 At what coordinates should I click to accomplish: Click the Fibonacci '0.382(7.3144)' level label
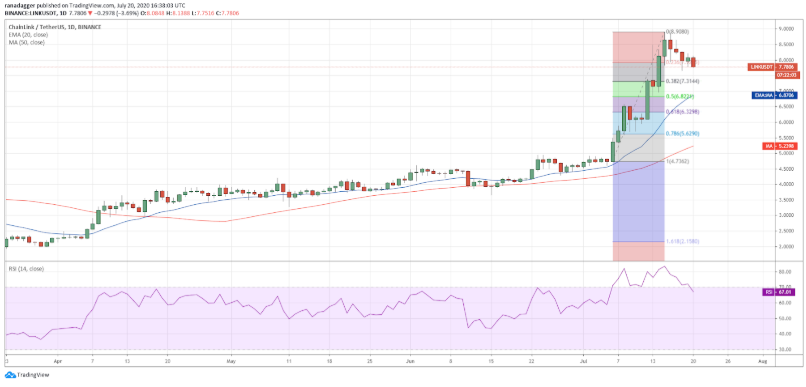[683, 81]
